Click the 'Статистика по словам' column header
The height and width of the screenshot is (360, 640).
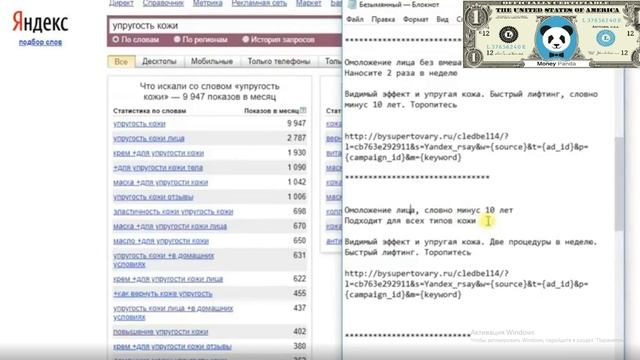pyautogui.click(x=149, y=111)
